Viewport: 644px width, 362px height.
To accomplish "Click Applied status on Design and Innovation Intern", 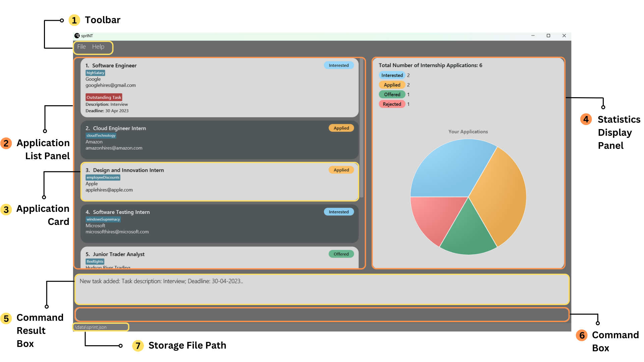I will point(341,170).
